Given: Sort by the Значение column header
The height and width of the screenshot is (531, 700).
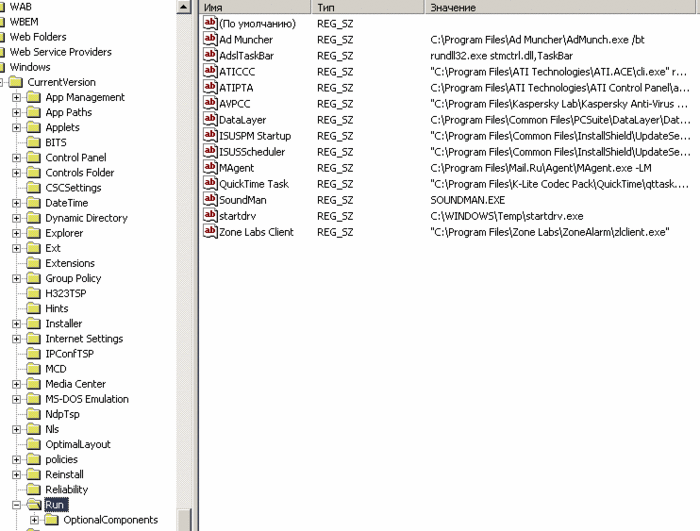Looking at the screenshot, I should [562, 7].
